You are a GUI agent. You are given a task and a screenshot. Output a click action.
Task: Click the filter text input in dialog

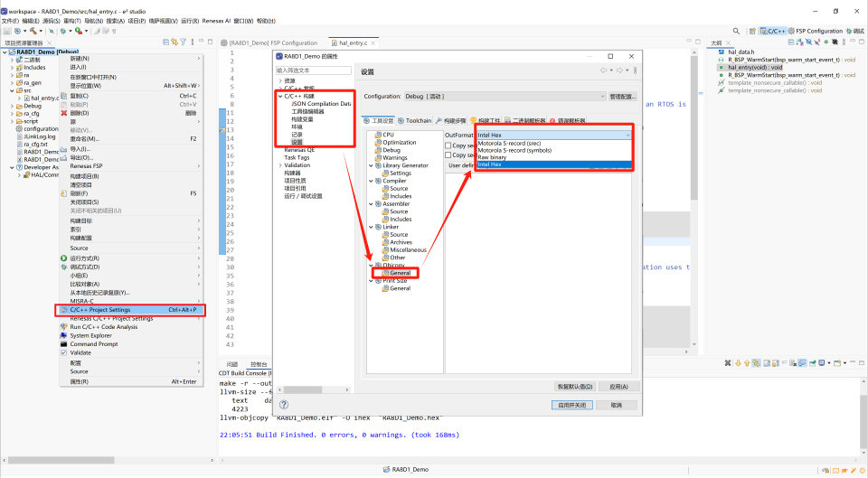[314, 70]
